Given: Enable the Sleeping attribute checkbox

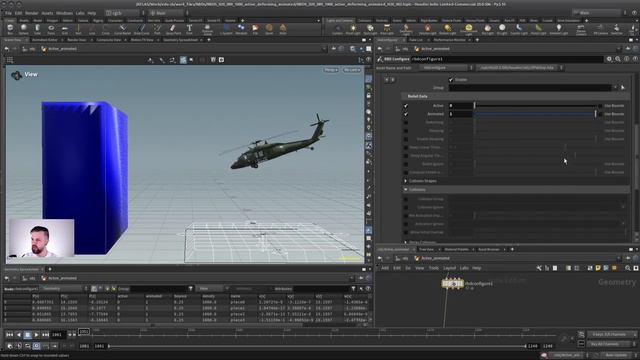Looking at the screenshot, I should coord(406,131).
